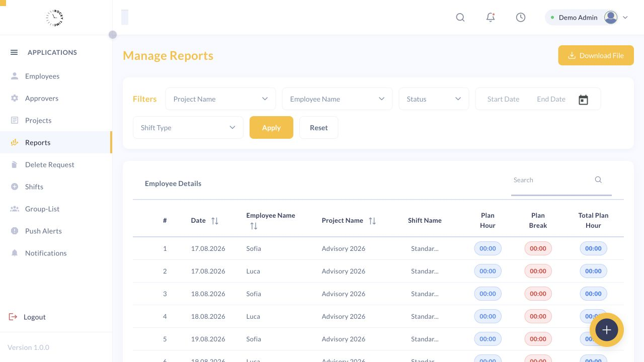Open the Status filter dropdown
Viewport: 644px width, 362px height.
click(434, 99)
